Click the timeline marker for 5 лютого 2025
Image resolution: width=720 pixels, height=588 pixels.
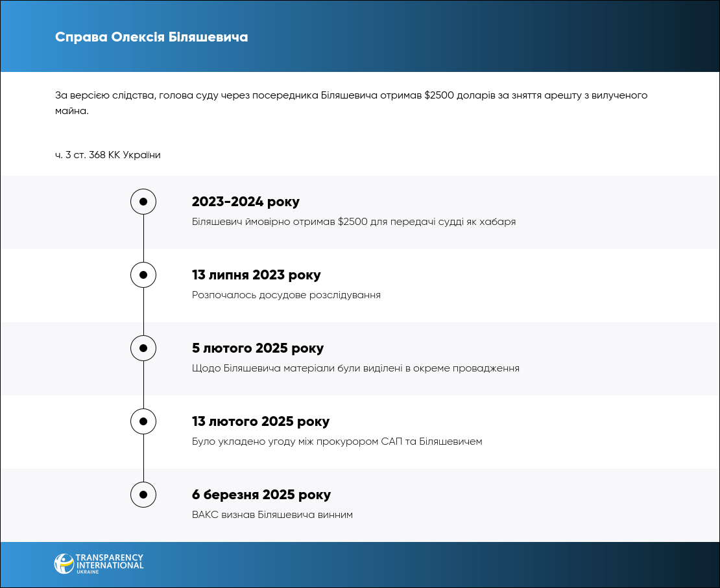pos(143,348)
